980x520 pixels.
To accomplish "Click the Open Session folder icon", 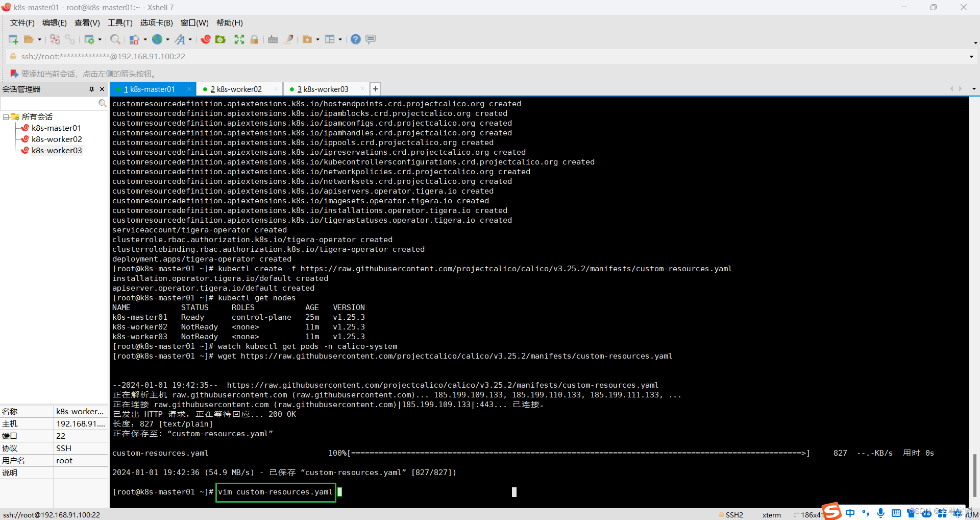I will [x=29, y=39].
